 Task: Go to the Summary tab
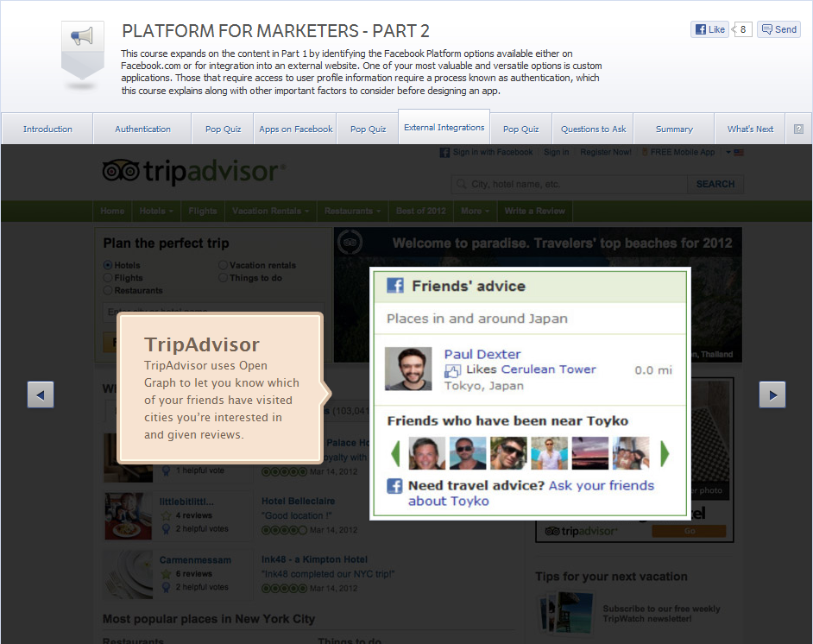[674, 129]
